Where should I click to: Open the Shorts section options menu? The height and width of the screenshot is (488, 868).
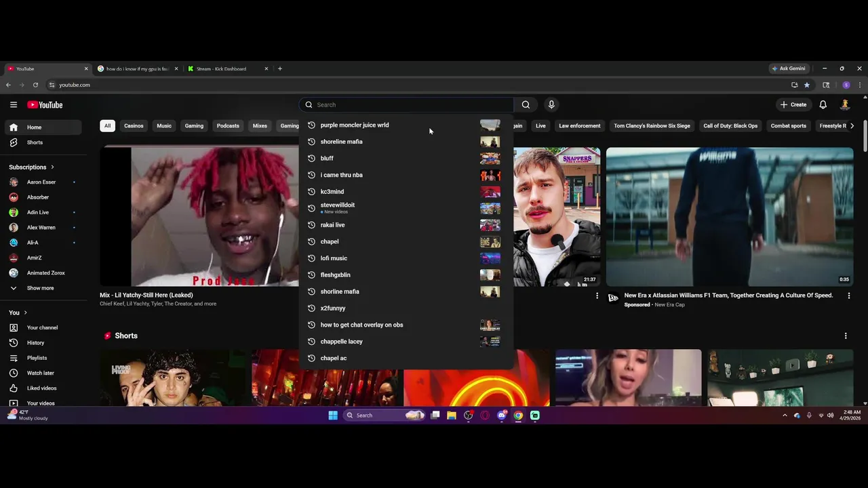(846, 335)
